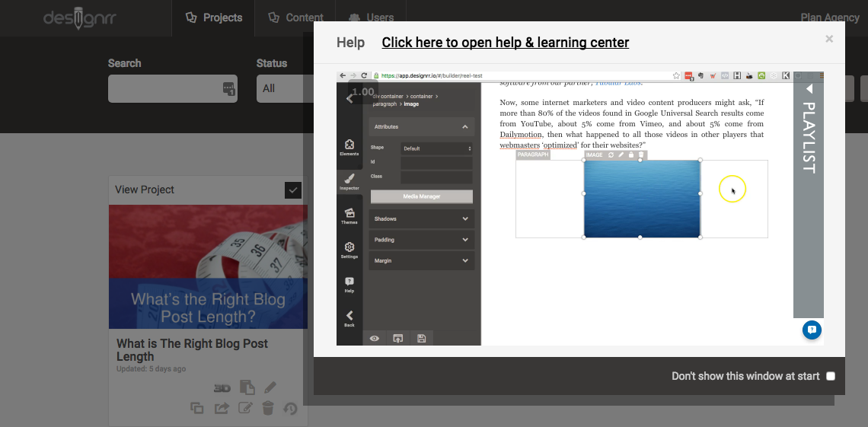This screenshot has width=868, height=427.
Task: Click the share arrow icon on project card
Action: (x=222, y=408)
